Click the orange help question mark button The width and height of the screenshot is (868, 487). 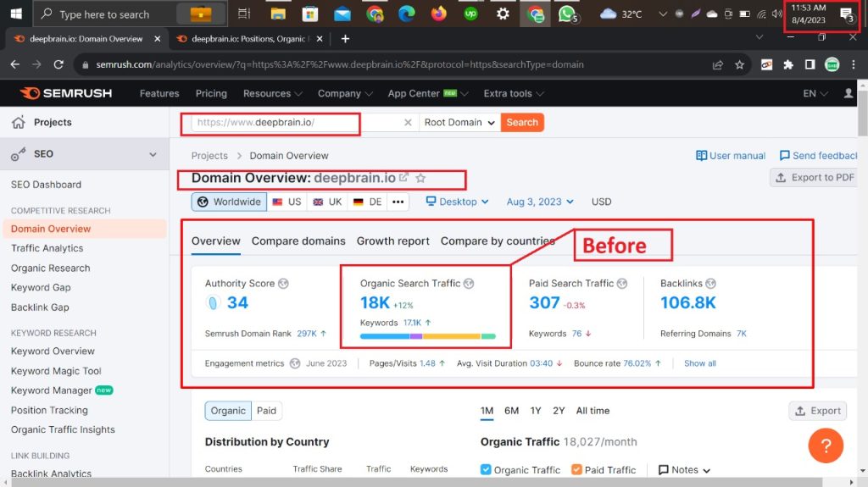coord(826,445)
